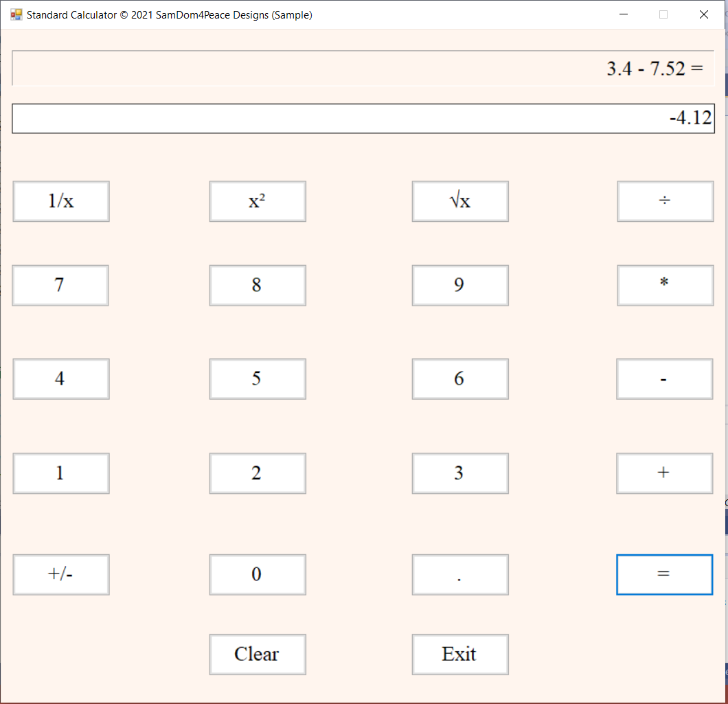Click the x² square button
This screenshot has height=704, width=728.
pos(258,201)
